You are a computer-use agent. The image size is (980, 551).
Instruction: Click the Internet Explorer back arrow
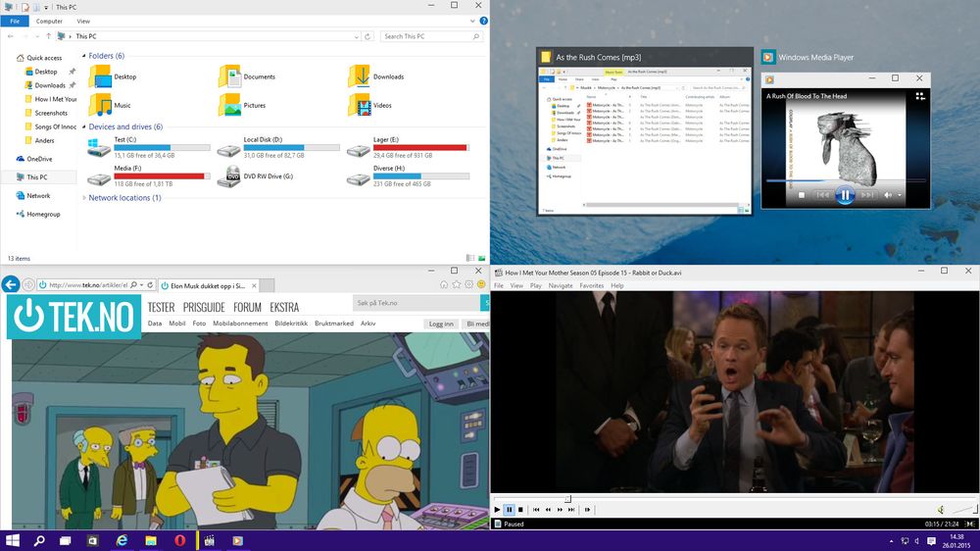click(10, 284)
